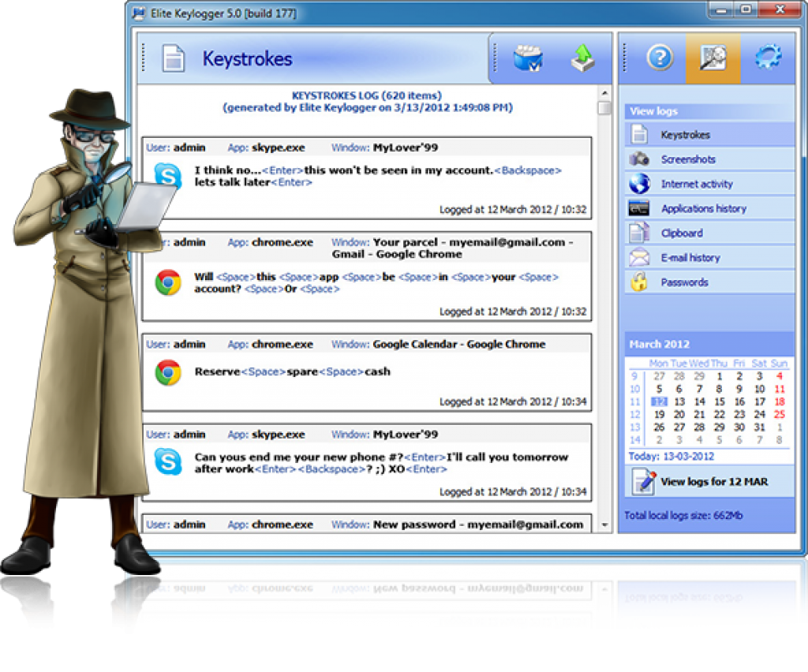Image resolution: width=808 pixels, height=672 pixels.
Task: Open Screenshots logs in sidebar
Action: coord(709,159)
